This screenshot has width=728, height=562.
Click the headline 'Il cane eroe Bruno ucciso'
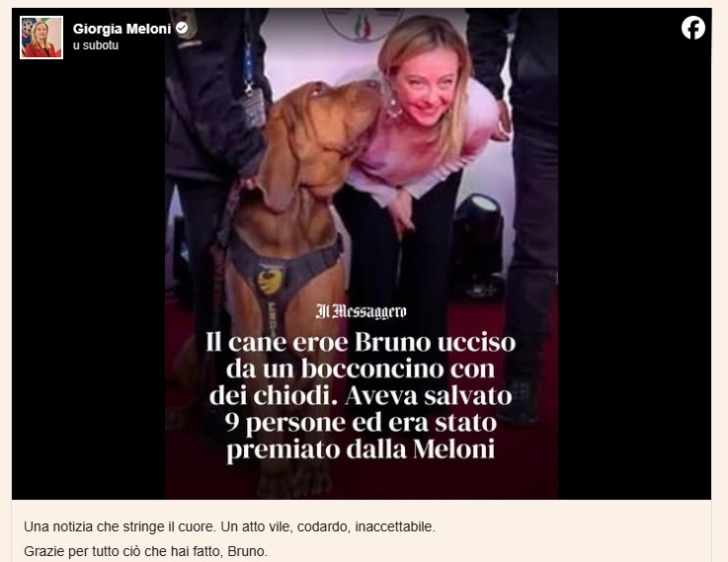(x=361, y=343)
